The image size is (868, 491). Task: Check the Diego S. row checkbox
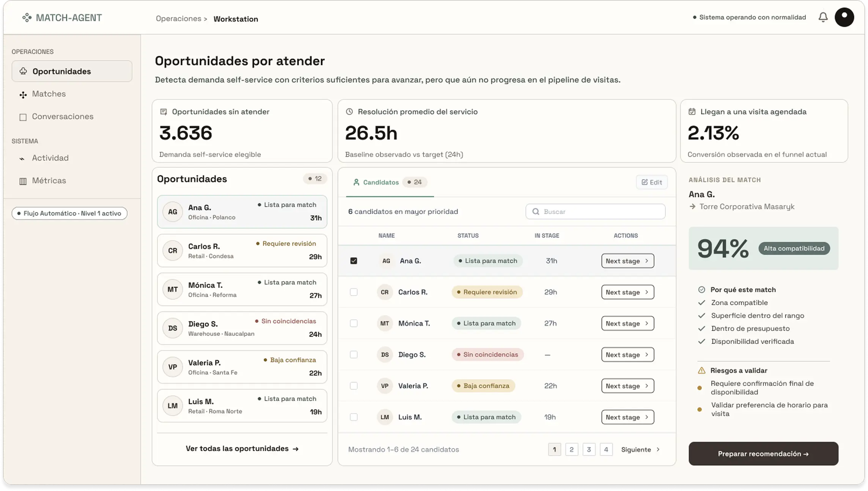(x=354, y=354)
